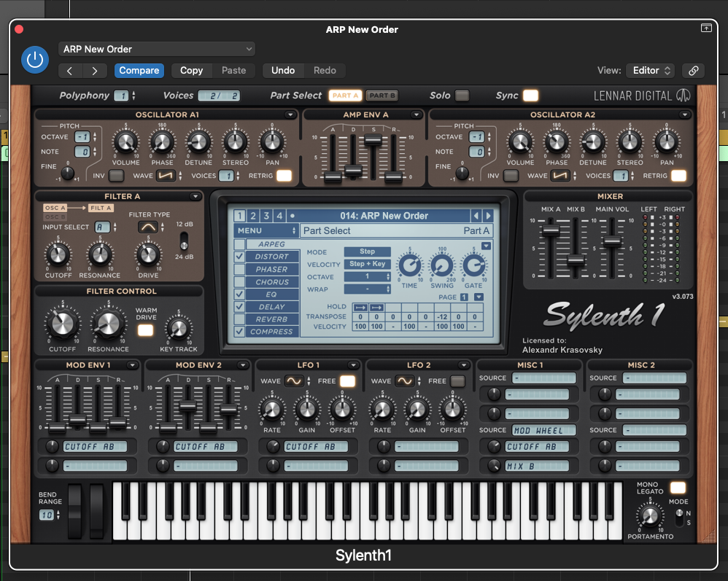This screenshot has height=581, width=728.
Task: Click the Misc 1 MOD WHEEL source field
Action: click(544, 431)
